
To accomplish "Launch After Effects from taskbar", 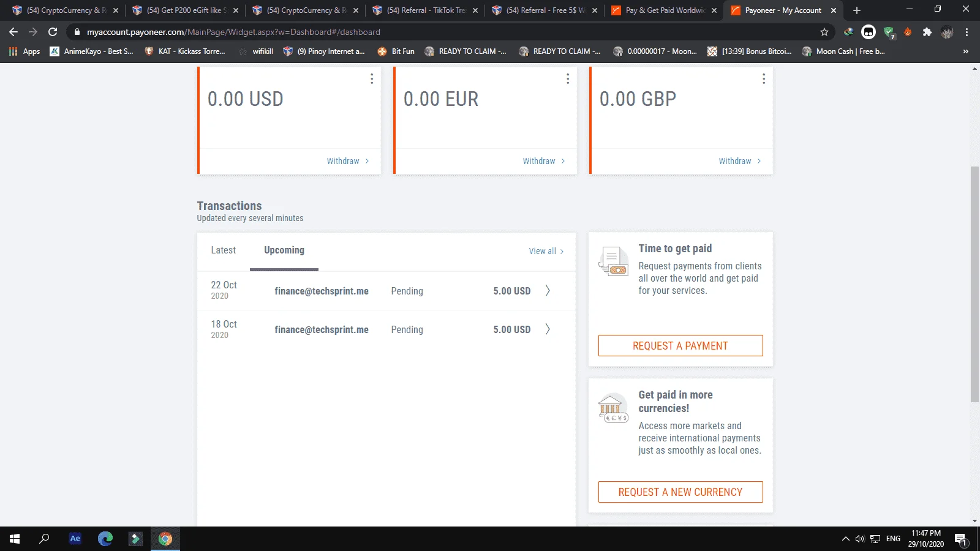I will (75, 539).
